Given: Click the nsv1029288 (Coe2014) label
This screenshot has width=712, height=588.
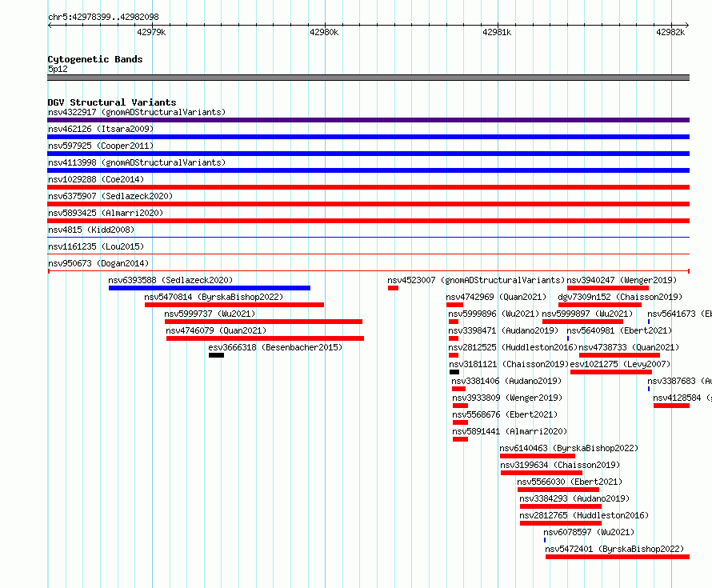Looking at the screenshot, I should point(96,179).
